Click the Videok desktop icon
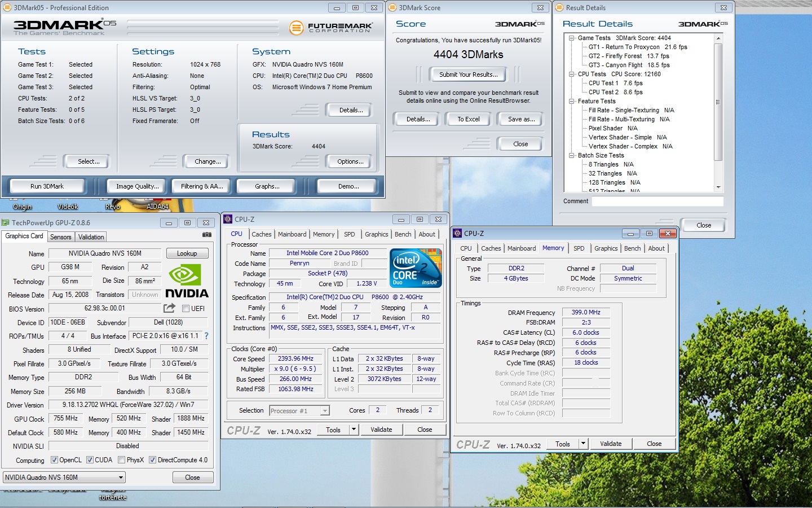812x508 pixels. pos(68,204)
